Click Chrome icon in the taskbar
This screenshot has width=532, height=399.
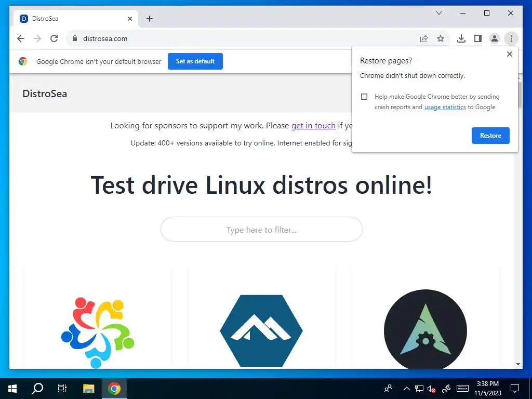114,389
